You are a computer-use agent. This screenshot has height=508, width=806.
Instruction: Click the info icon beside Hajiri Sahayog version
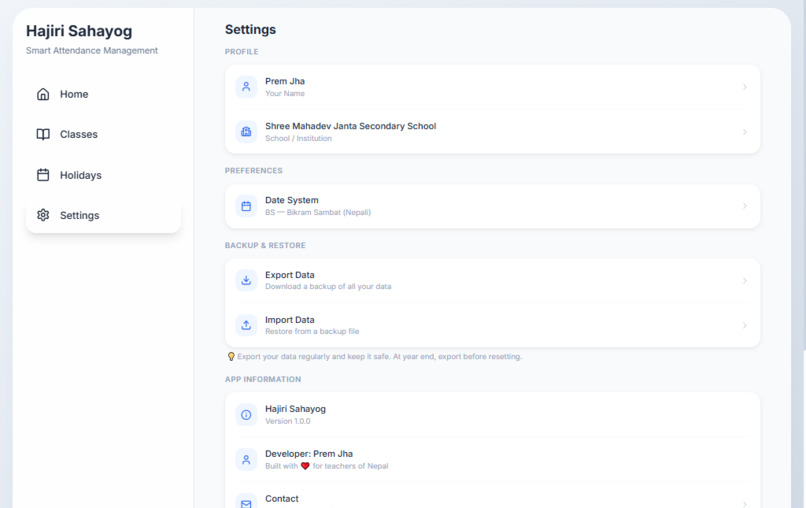coord(246,414)
